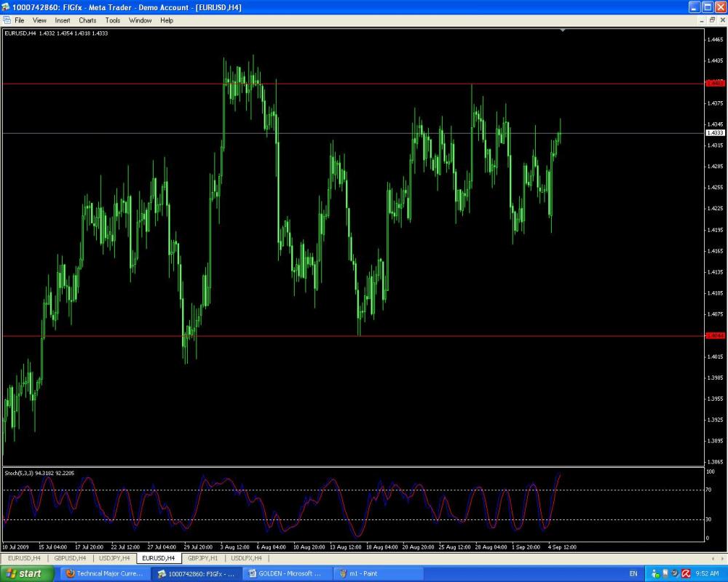The height and width of the screenshot is (582, 728).
Task: Switch to the USDLFX,H4 chart tab
Action: [x=246, y=558]
